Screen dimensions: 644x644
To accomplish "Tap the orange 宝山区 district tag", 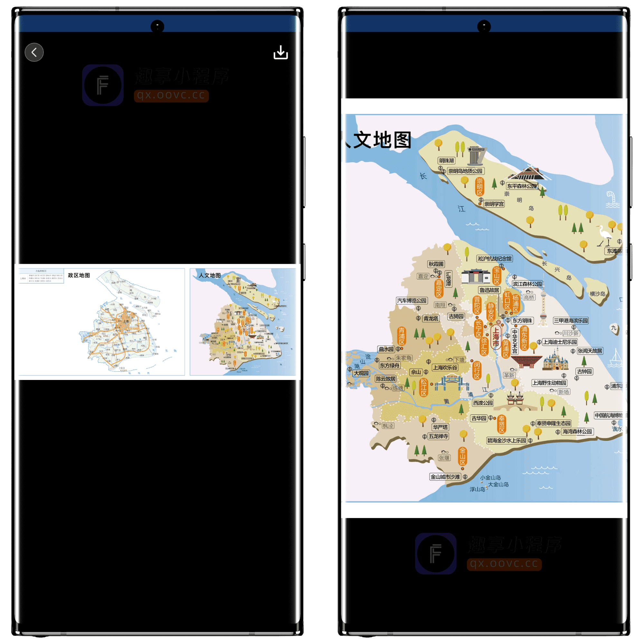I will pos(497,275).
